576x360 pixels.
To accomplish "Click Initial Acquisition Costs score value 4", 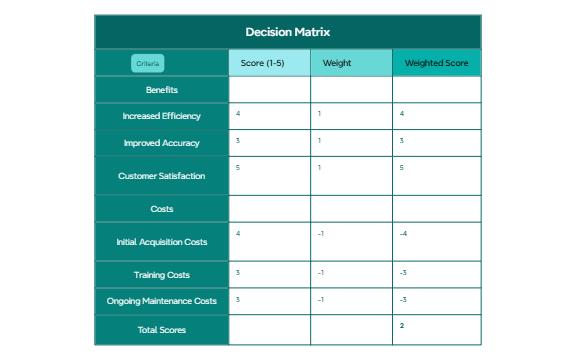I will (238, 233).
